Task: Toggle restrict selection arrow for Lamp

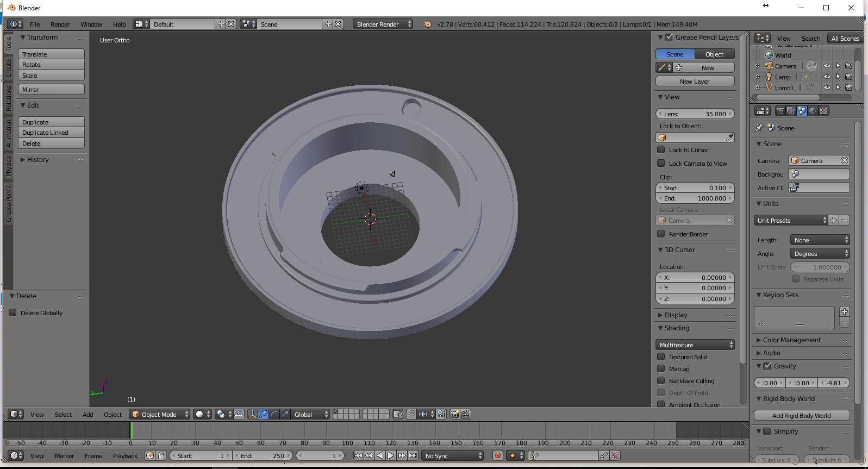Action: 838,77
